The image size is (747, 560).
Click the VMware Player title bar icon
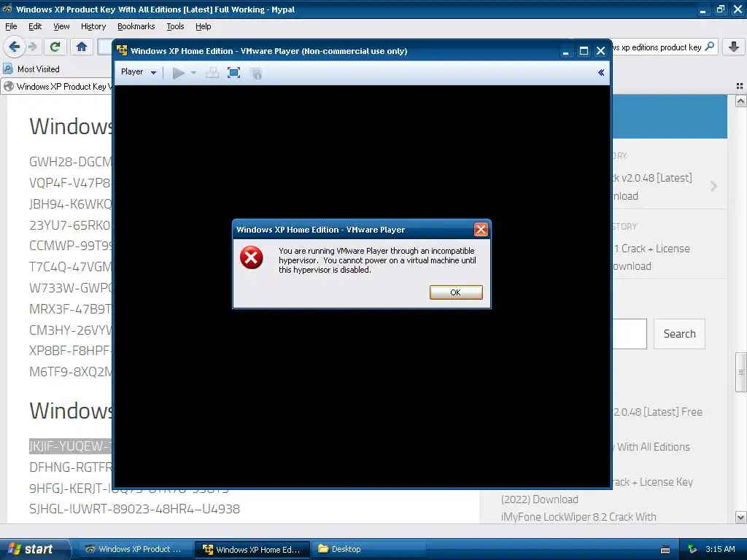[122, 50]
